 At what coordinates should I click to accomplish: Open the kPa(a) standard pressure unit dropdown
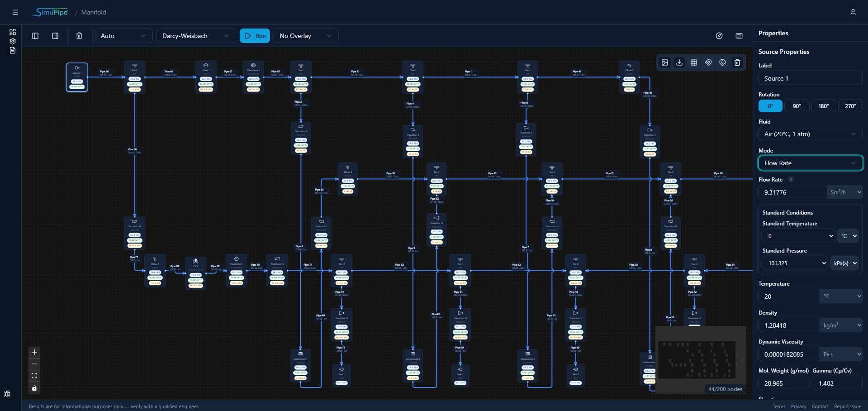click(x=844, y=263)
